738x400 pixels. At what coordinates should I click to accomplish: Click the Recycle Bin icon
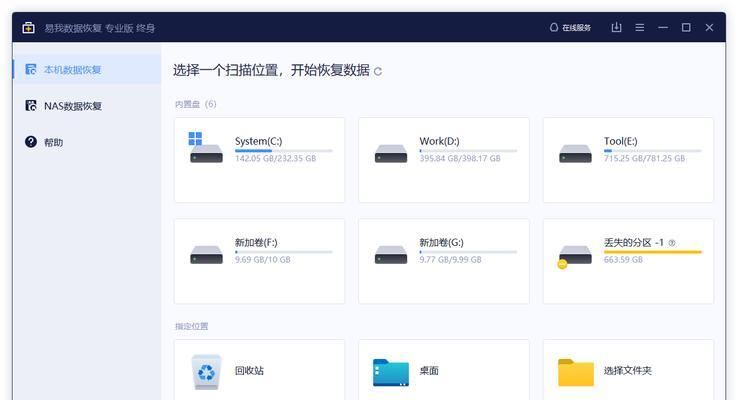point(206,372)
